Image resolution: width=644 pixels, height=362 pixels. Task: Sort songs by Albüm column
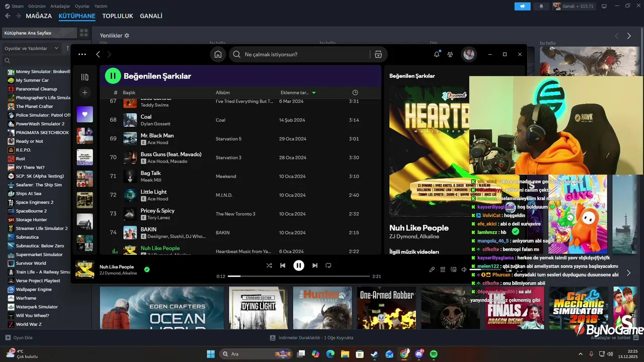coord(223,93)
